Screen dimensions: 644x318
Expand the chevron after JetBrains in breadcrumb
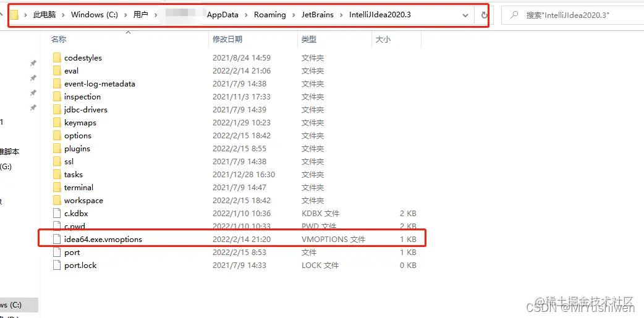(x=342, y=15)
